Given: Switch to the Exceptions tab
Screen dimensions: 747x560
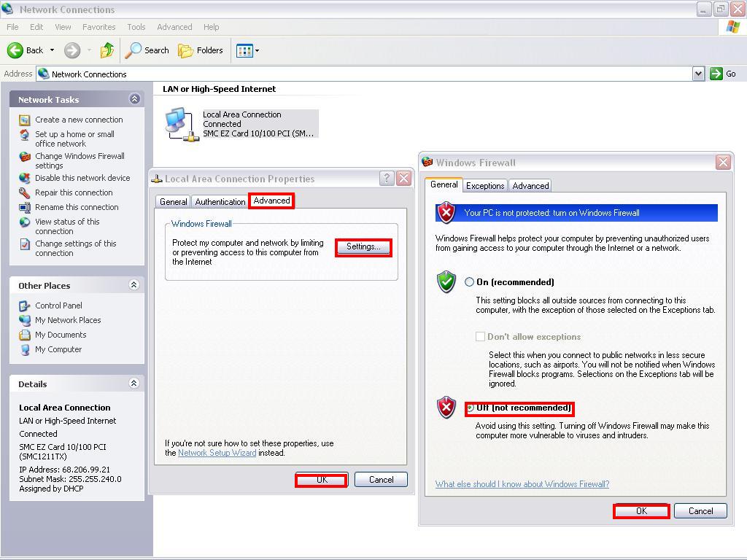Looking at the screenshot, I should [x=485, y=186].
